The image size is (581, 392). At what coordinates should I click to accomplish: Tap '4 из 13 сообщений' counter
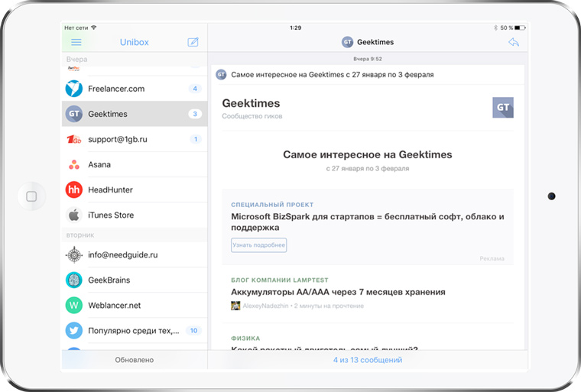pyautogui.click(x=368, y=360)
